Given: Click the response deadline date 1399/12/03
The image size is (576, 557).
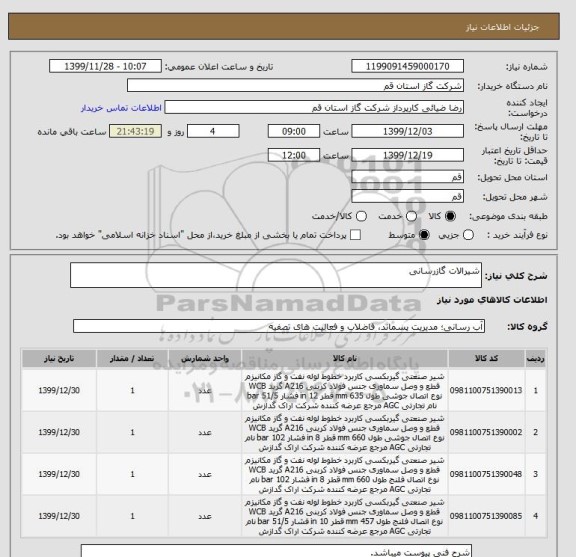Looking at the screenshot, I should [x=407, y=131].
